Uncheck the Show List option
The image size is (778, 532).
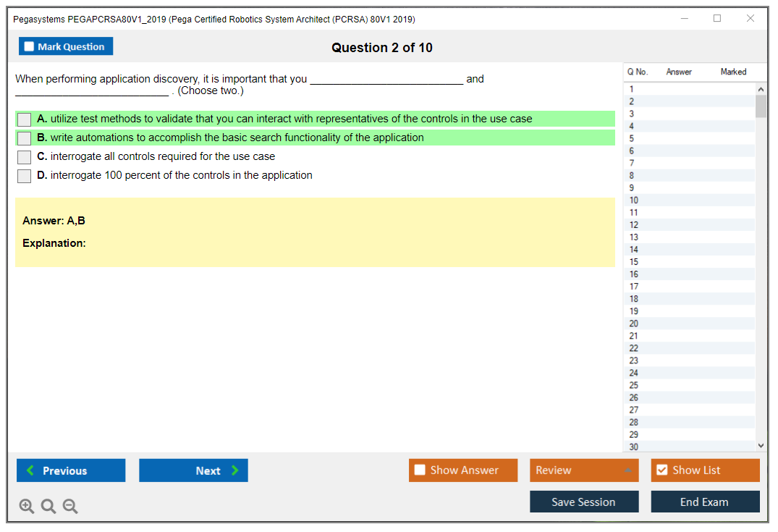[x=661, y=470]
